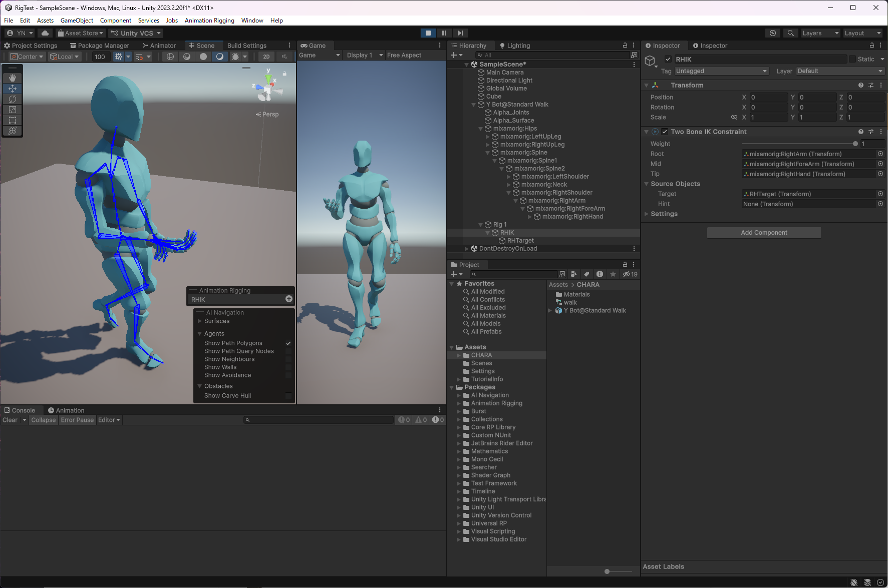Open the Tag dropdown showing Untagged

[x=721, y=71]
